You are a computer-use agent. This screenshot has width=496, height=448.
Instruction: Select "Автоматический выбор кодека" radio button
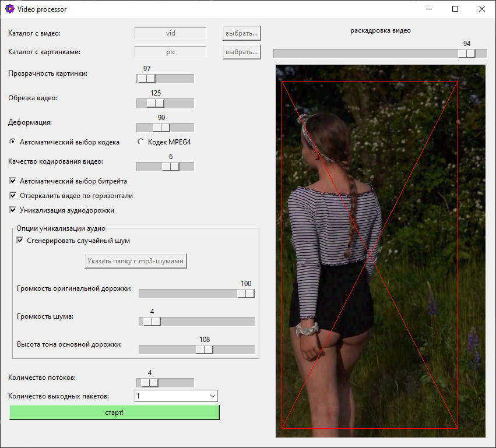point(13,142)
